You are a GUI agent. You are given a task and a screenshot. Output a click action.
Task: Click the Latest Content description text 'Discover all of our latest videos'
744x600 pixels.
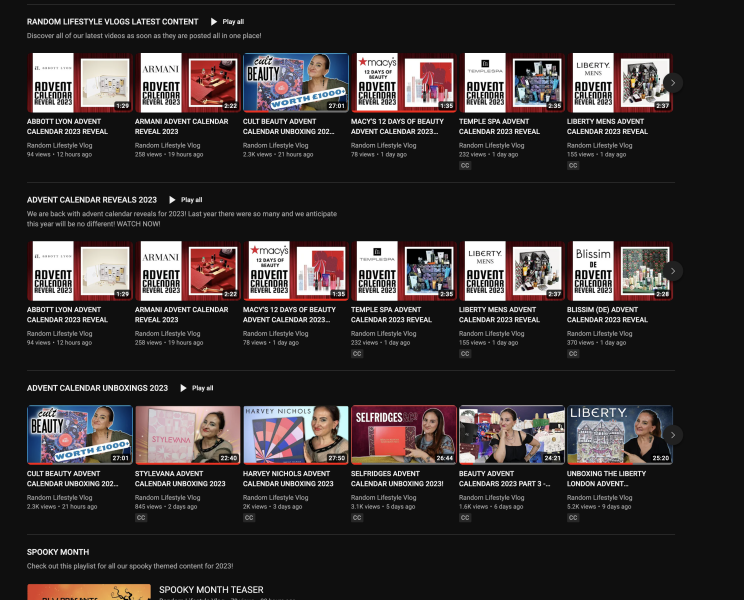(x=144, y=36)
